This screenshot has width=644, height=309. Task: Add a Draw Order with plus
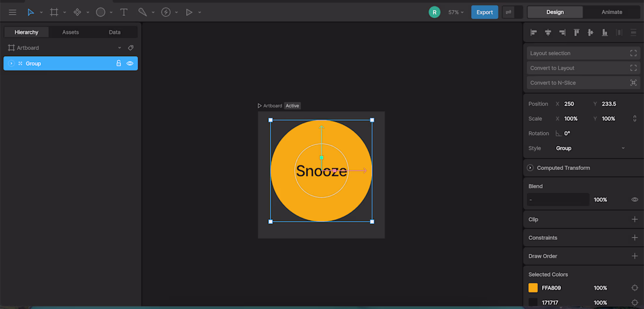tap(635, 256)
